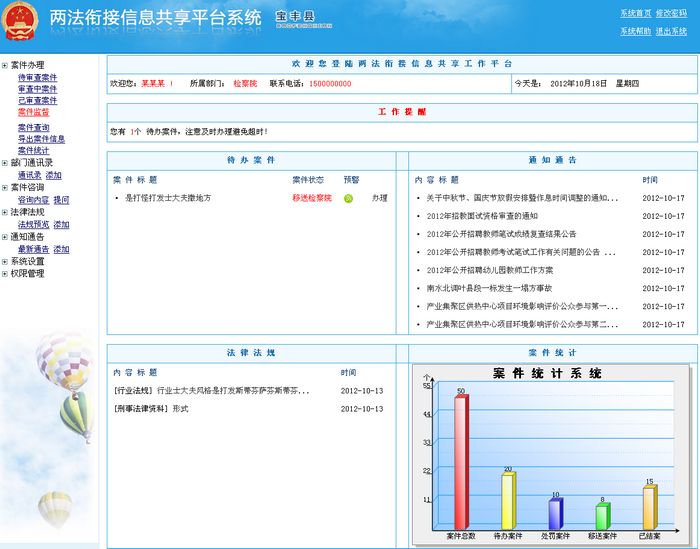
Task: Open the [刑事法律资料] 形式 regulation entry
Action: [x=151, y=409]
